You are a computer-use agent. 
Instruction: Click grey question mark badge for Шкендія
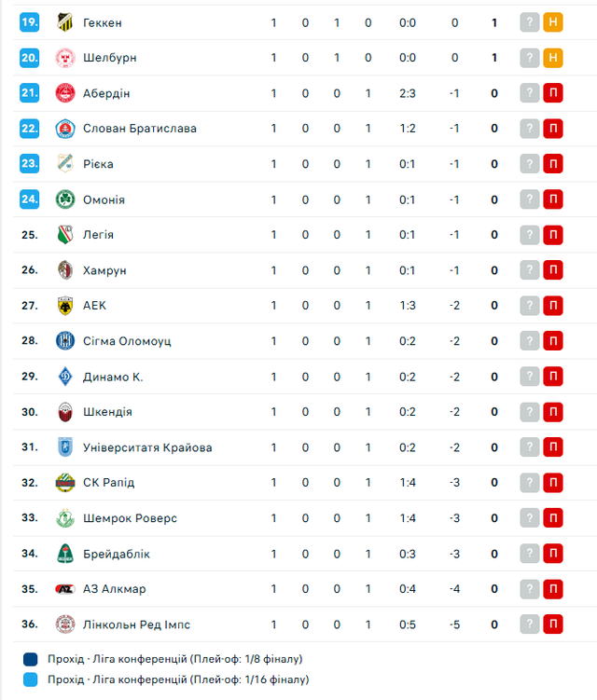530,412
